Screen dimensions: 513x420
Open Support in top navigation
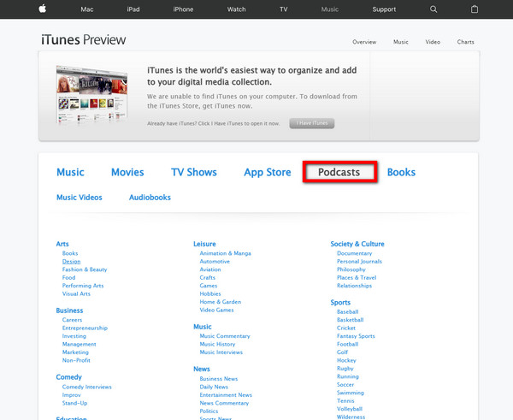coord(384,9)
